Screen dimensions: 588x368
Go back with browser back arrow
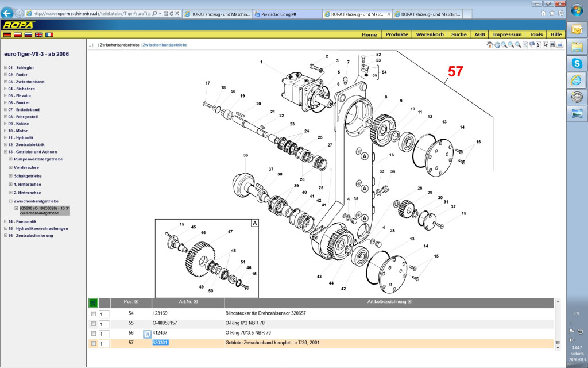tap(7, 13)
